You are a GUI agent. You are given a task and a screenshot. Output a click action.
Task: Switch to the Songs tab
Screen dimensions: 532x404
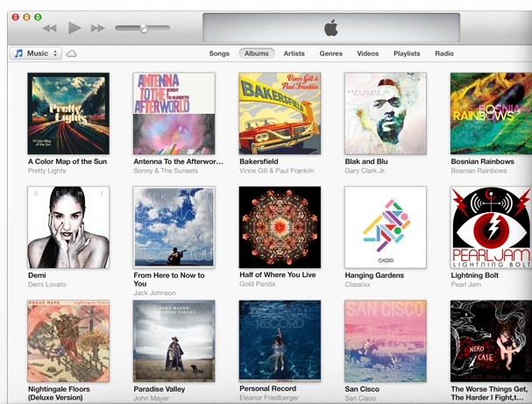[x=219, y=53]
